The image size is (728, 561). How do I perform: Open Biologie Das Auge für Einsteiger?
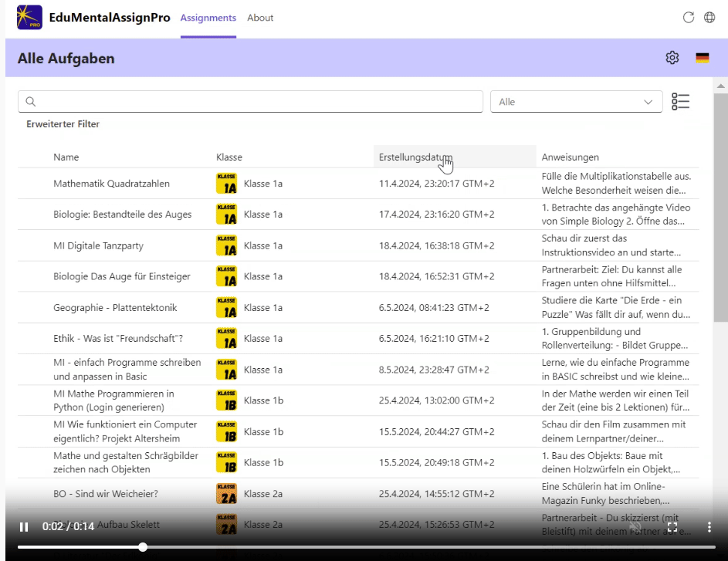click(122, 276)
